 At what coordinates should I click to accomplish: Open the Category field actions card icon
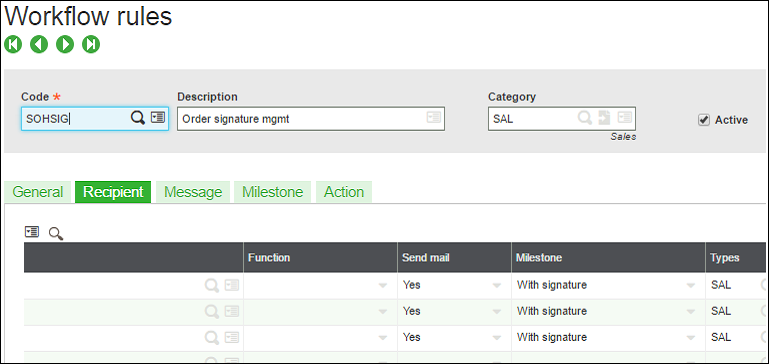625,118
